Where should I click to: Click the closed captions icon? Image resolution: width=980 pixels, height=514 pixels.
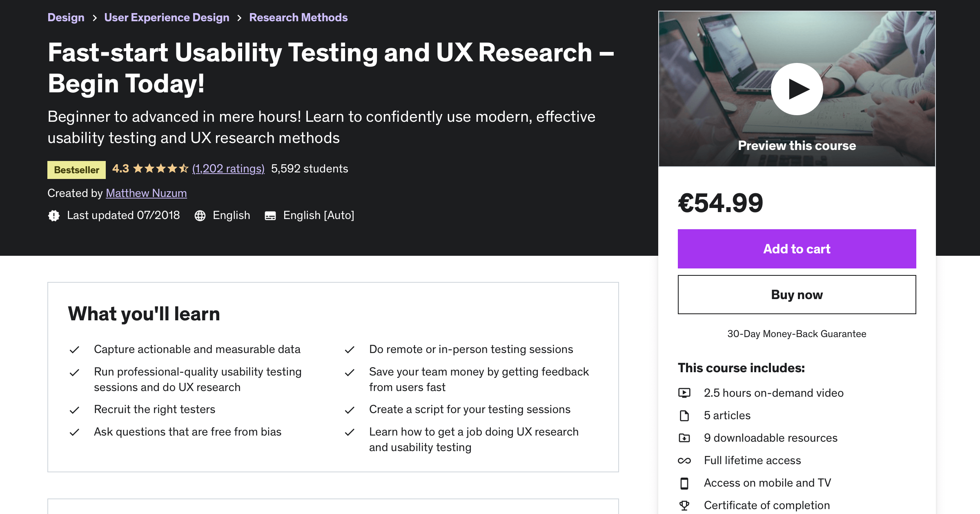[x=270, y=216]
